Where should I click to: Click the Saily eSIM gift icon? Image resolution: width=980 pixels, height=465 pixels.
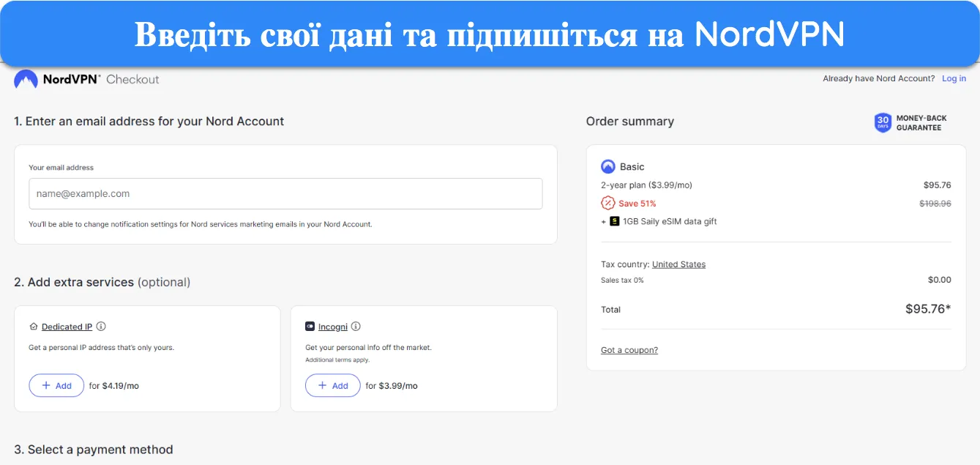click(x=615, y=221)
